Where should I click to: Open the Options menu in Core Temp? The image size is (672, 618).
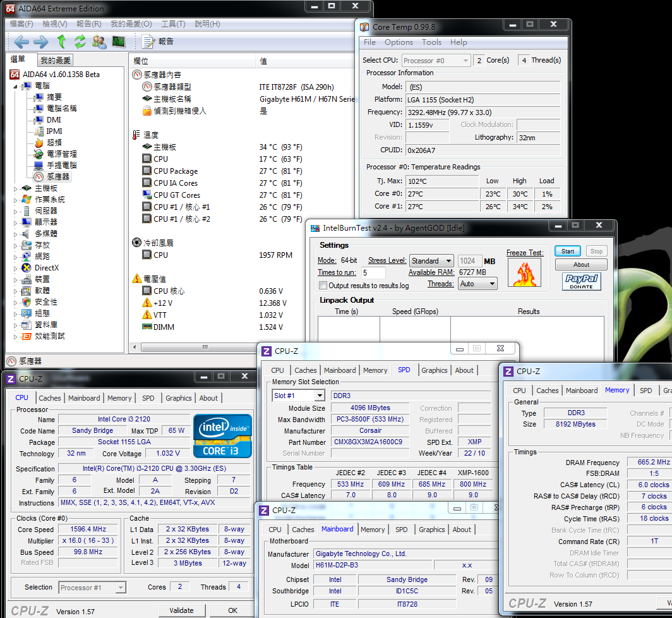[x=399, y=42]
